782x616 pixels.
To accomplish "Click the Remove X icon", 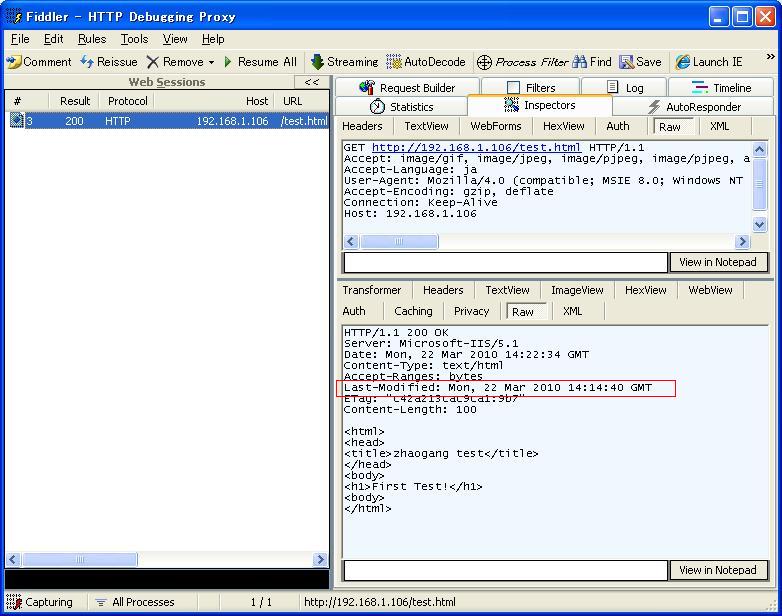I will pos(153,62).
